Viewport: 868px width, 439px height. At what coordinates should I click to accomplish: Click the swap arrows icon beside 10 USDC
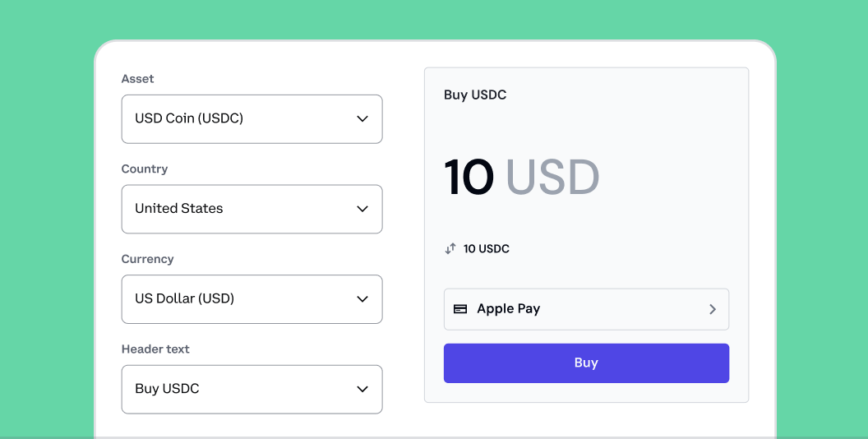point(450,248)
